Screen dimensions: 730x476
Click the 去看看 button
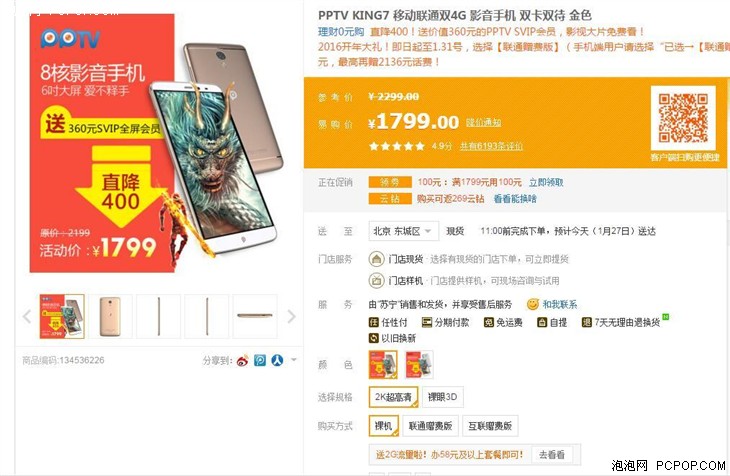[x=552, y=455]
